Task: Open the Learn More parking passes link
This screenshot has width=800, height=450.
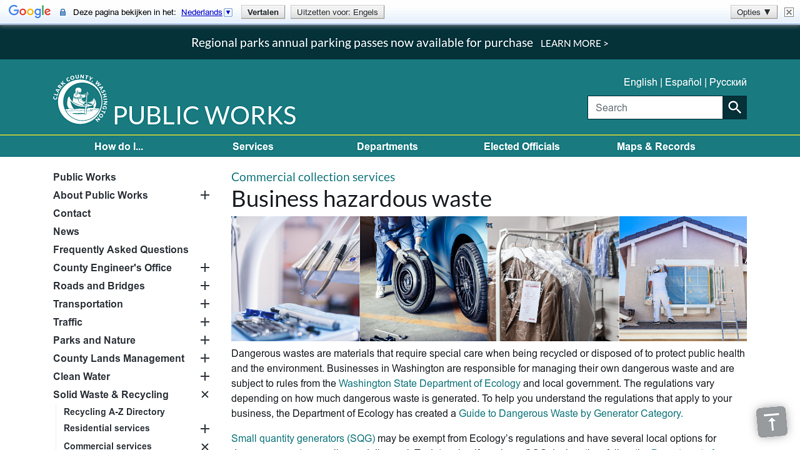Action: pos(574,44)
